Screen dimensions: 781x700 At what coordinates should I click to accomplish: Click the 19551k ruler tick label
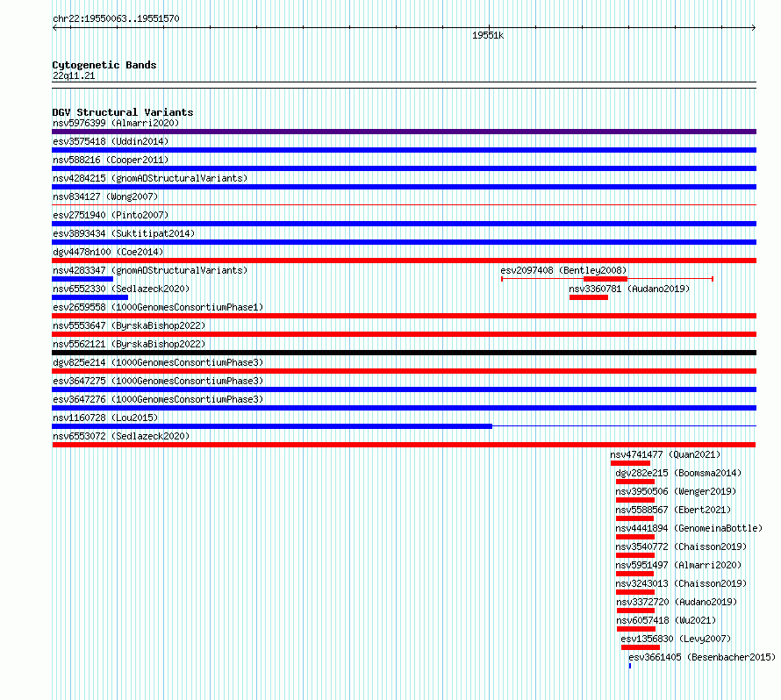(x=488, y=35)
